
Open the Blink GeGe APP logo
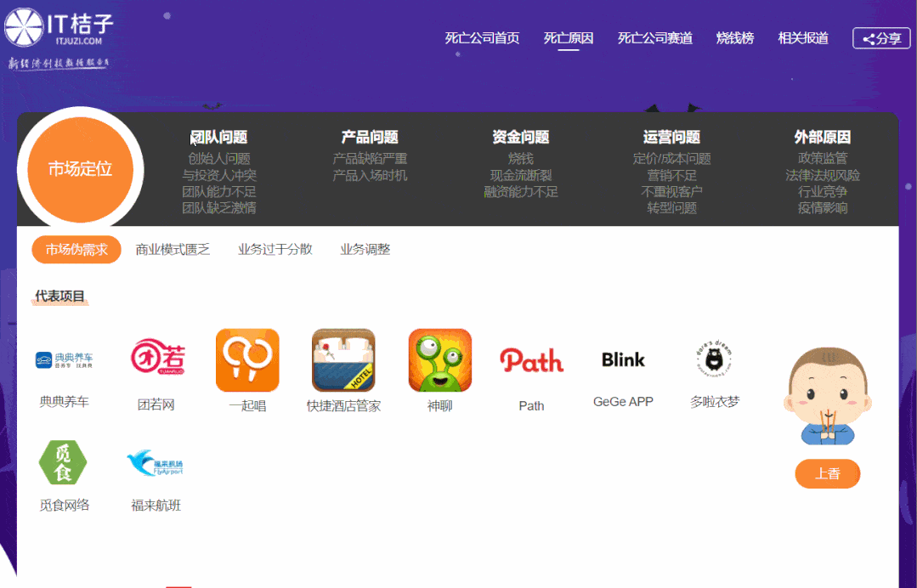(622, 359)
